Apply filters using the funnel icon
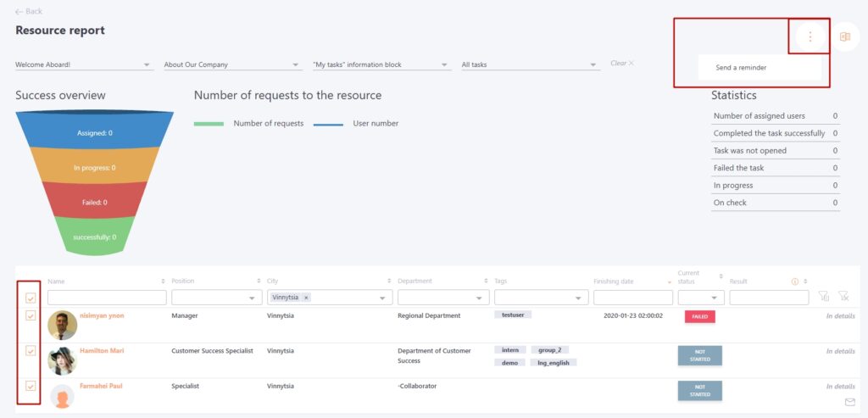Screen dimensions: 868x418 click(824, 297)
